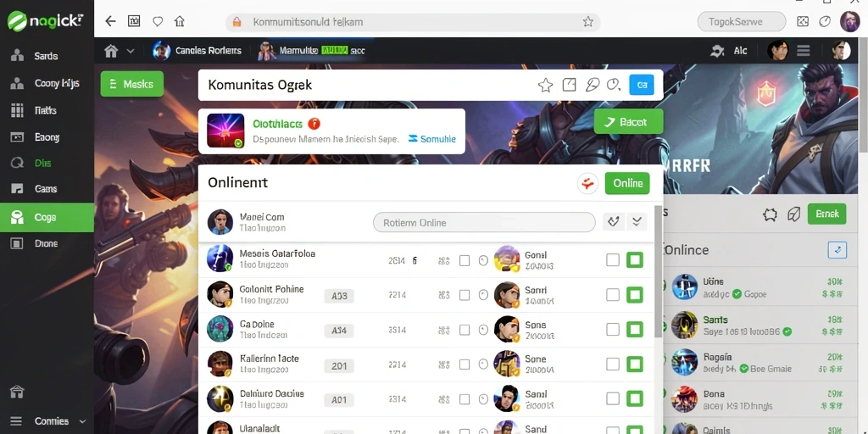The image size is (868, 434).
Task: Toggle the green square in Sanal row
Action: click(x=634, y=398)
